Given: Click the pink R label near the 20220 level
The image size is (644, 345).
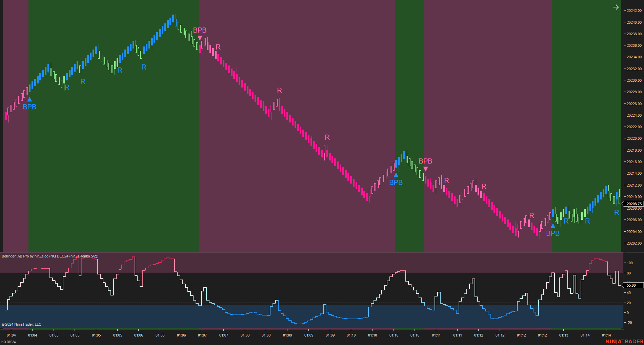Looking at the screenshot, I should (x=327, y=137).
